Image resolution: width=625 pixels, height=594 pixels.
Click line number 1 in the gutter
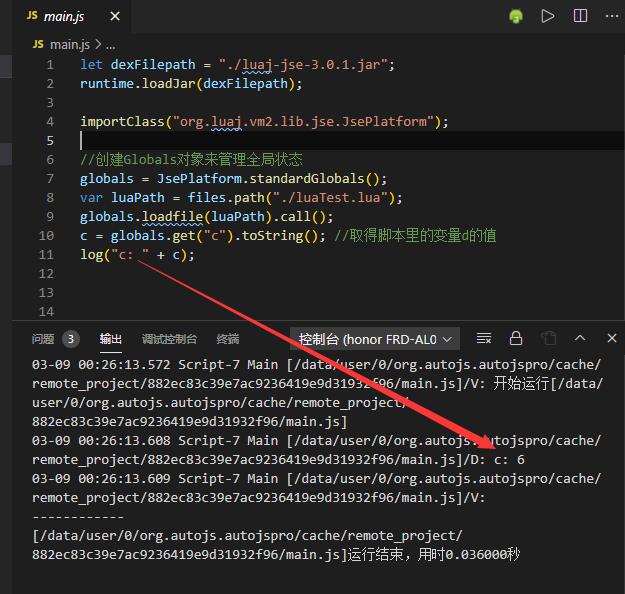[50, 65]
